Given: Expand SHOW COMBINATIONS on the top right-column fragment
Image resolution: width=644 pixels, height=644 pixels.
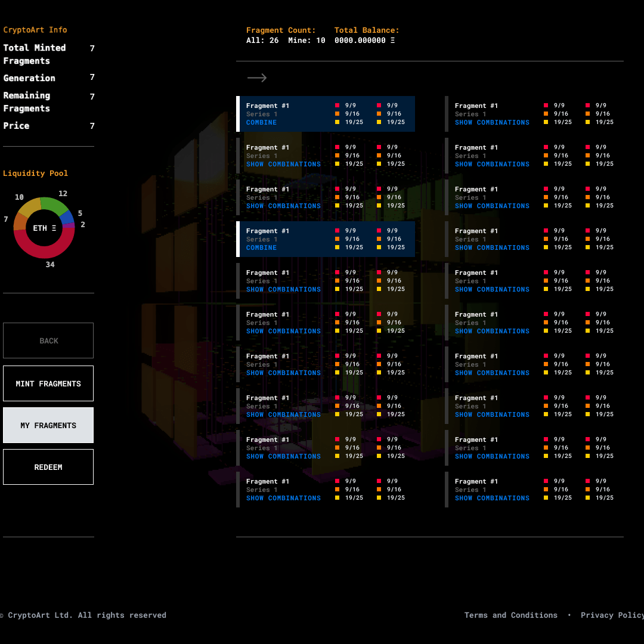Looking at the screenshot, I should coord(492,123).
